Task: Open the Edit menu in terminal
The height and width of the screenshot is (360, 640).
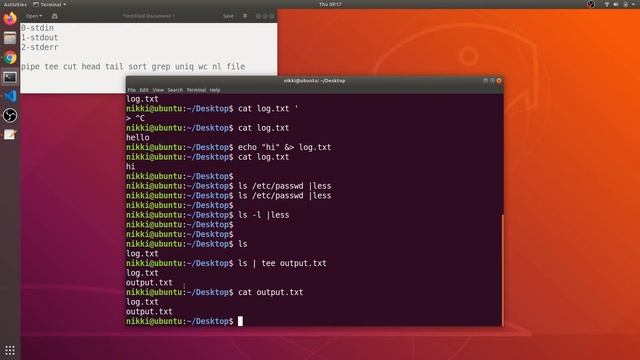Action: pos(144,90)
